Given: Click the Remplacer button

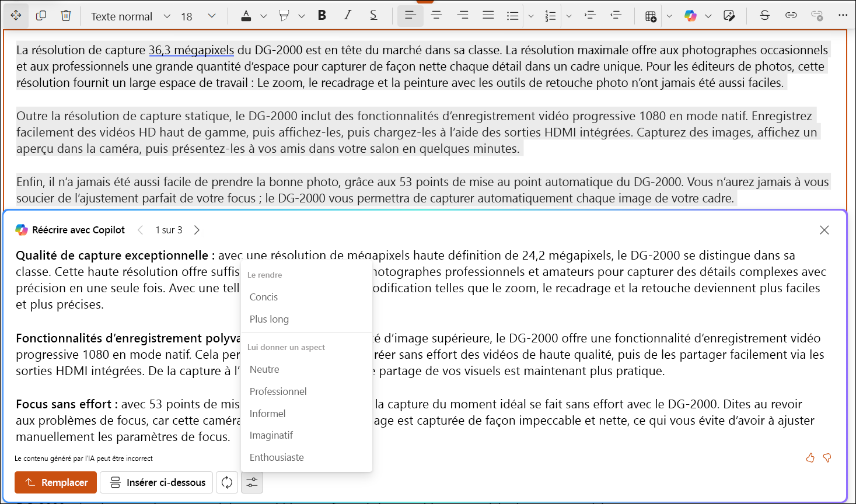Looking at the screenshot, I should pos(55,482).
